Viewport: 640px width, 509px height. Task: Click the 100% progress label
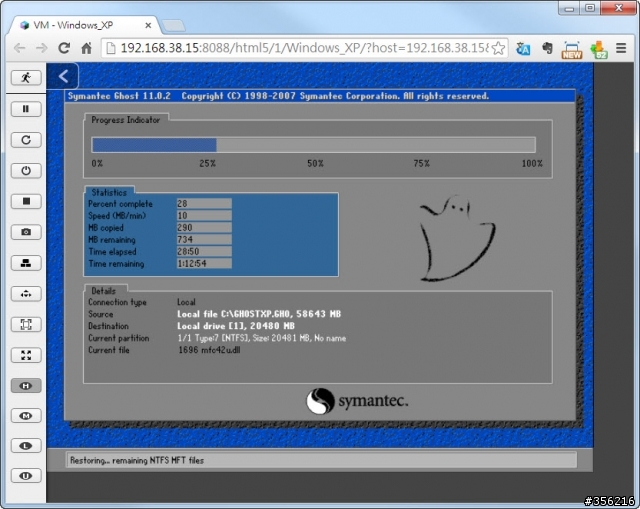tap(532, 163)
